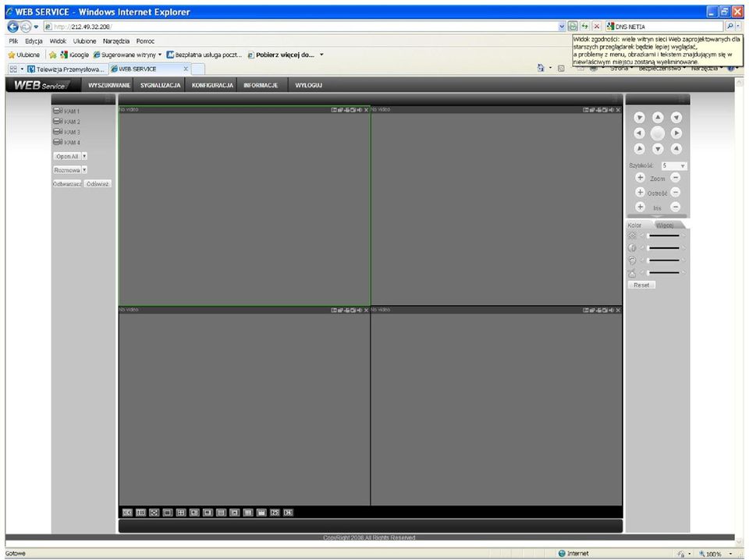Click the PTZ lower-right diagonal arrow
Screen dimensions: 749x560
coord(676,149)
